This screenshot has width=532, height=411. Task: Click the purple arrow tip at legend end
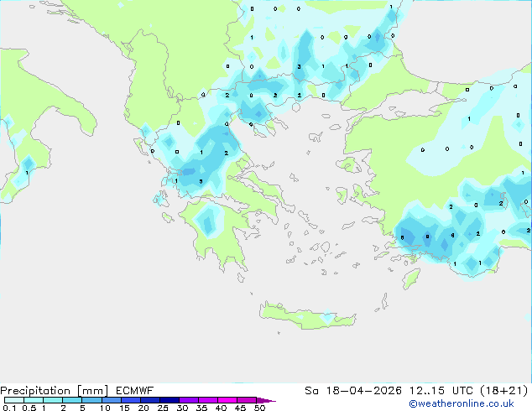click(x=266, y=400)
